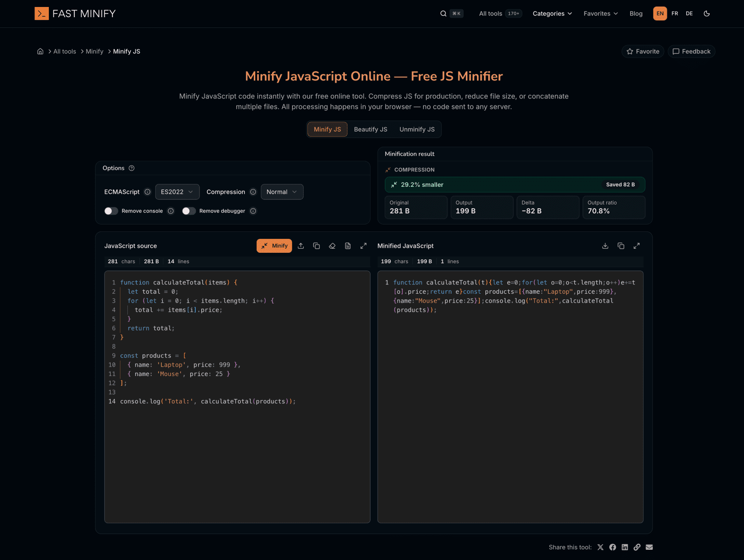This screenshot has width=744, height=560.
Task: Click the Delta −82 B stat
Action: tap(548, 207)
